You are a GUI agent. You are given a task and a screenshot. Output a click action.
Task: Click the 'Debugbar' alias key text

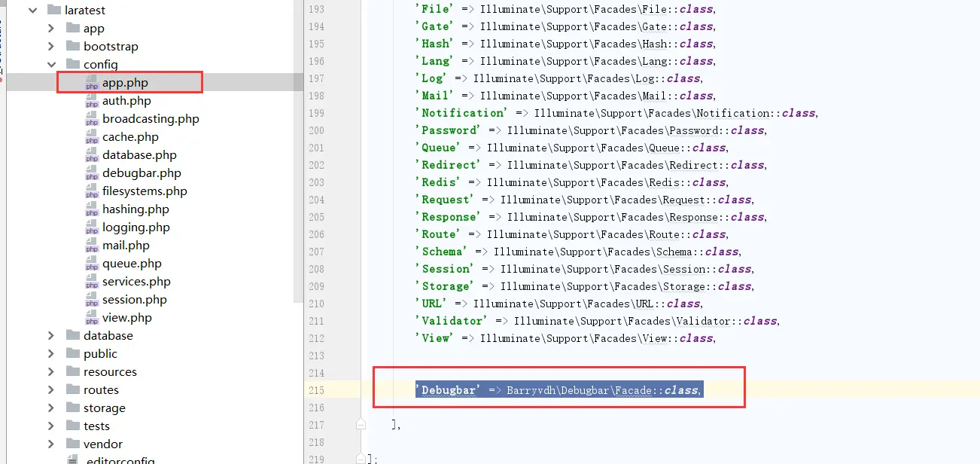click(x=449, y=390)
